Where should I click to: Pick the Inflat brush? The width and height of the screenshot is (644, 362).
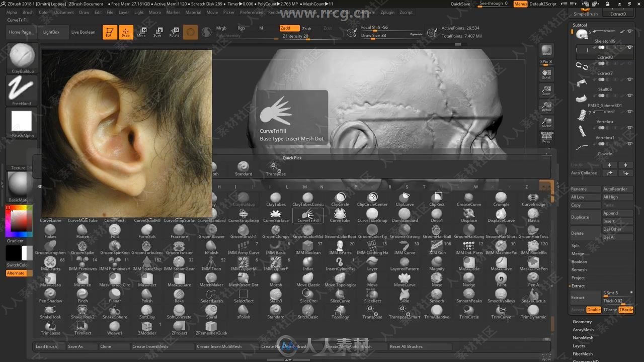(x=308, y=263)
